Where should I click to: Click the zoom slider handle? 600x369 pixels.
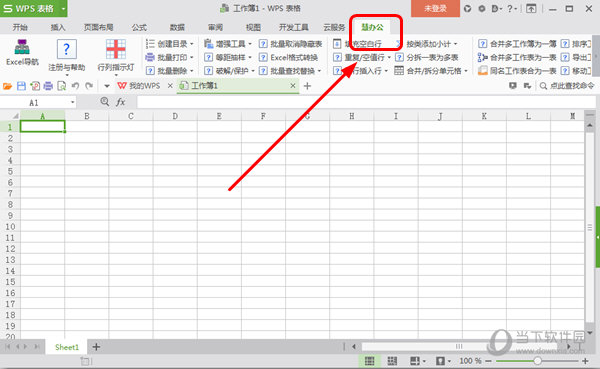coord(538,361)
